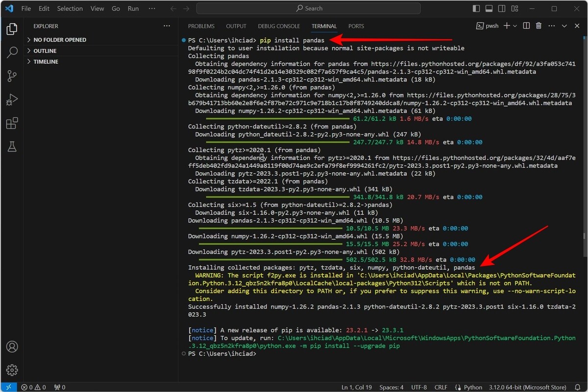Screen dimensions: 588x392
Task: Split the terminal pane
Action: click(526, 26)
